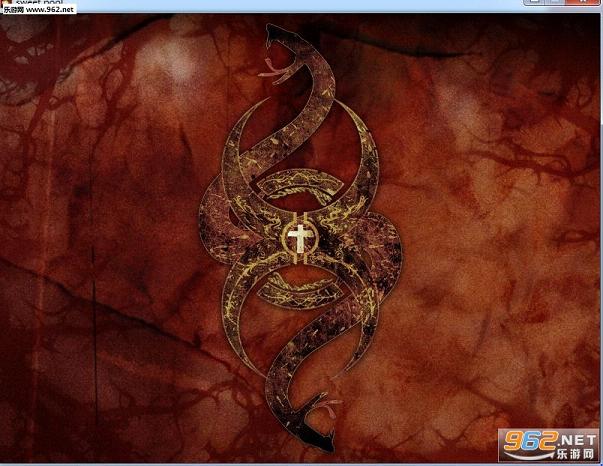Maximize the sweet pool game window

tap(555, 2)
